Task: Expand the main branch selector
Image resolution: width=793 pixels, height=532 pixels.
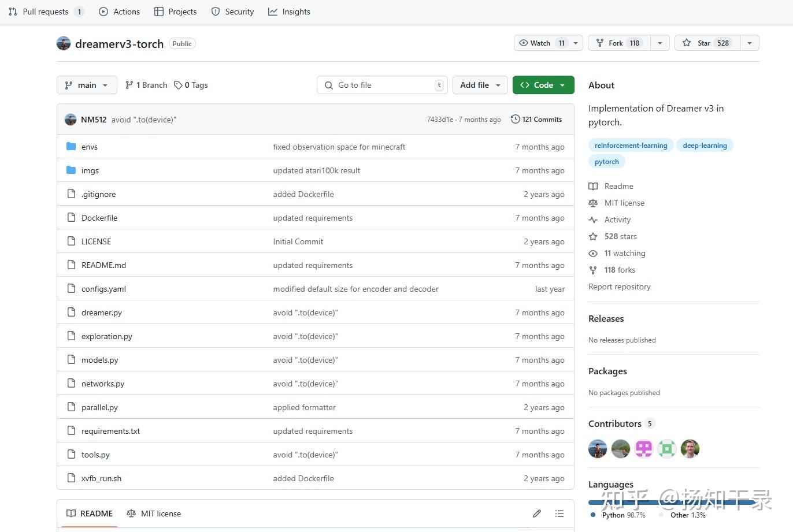Action: pos(87,85)
